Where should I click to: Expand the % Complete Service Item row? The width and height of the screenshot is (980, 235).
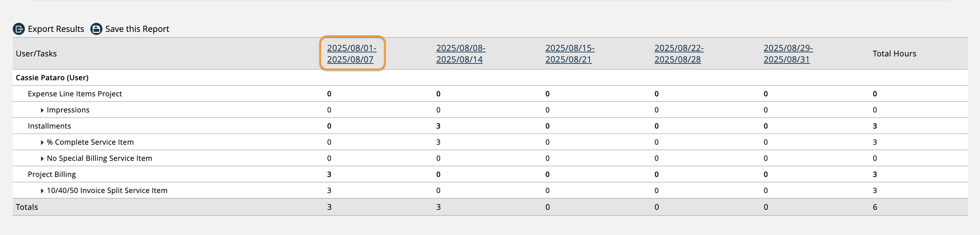pyautogui.click(x=42, y=142)
